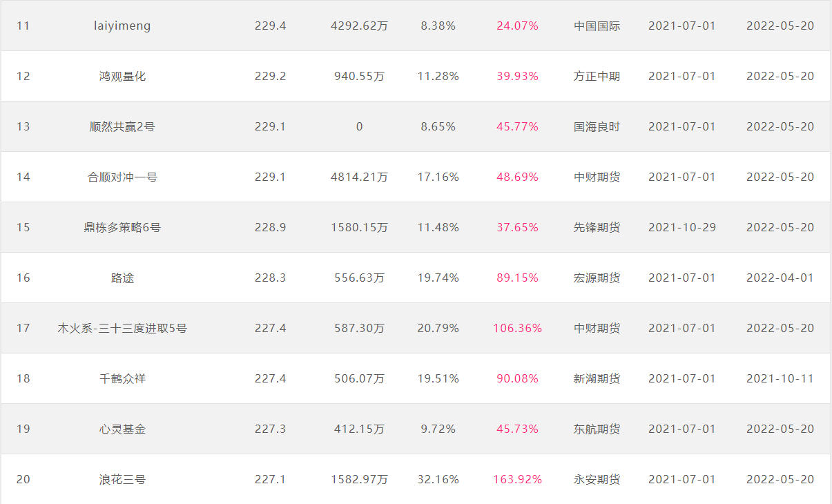Click the 89.15% return value

point(517,278)
